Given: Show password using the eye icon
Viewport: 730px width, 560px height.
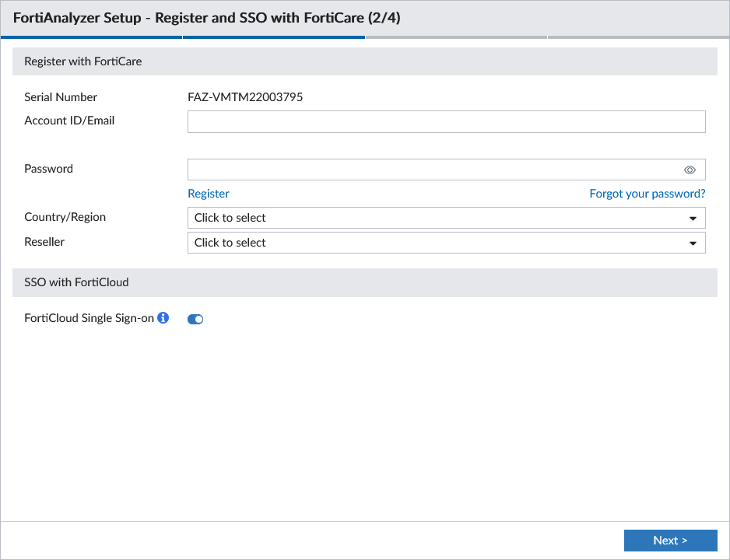Looking at the screenshot, I should pos(690,170).
